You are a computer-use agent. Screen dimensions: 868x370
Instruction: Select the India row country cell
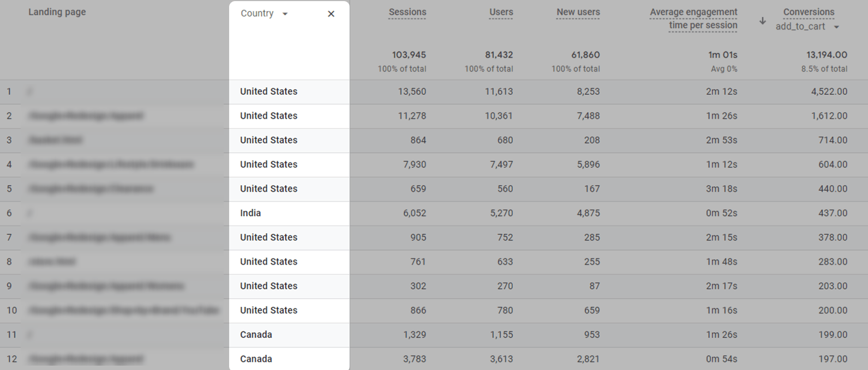[250, 213]
